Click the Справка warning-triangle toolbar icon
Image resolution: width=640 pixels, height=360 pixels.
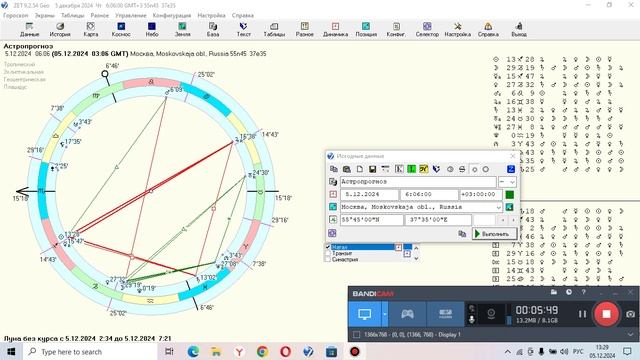click(x=488, y=29)
